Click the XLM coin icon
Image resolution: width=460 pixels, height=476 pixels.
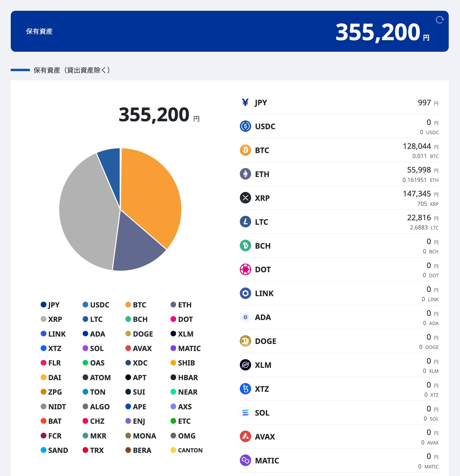[245, 365]
